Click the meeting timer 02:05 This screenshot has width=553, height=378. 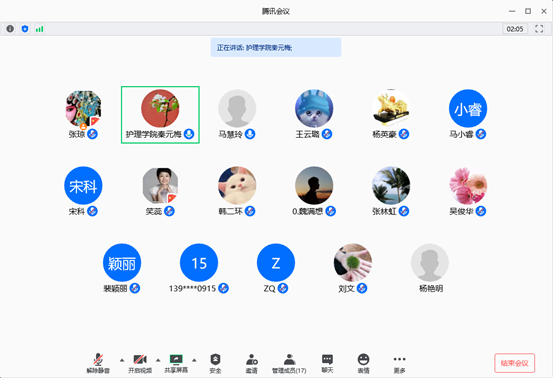click(515, 29)
